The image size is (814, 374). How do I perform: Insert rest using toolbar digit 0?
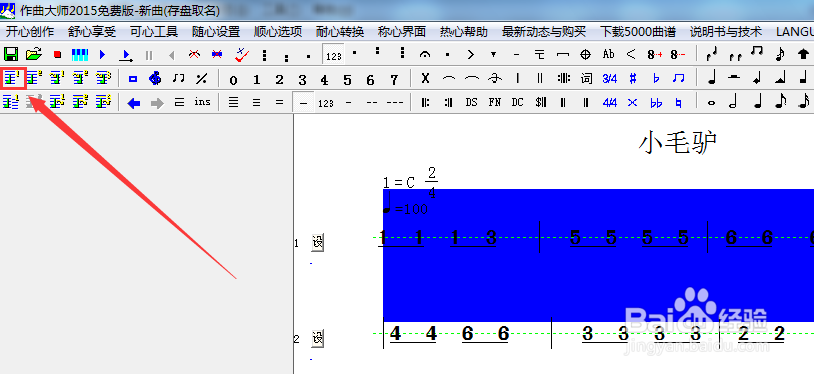click(233, 80)
